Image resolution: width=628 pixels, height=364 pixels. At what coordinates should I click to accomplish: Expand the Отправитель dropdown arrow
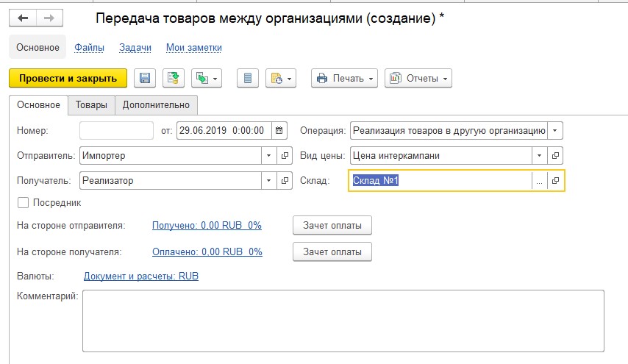coord(268,155)
